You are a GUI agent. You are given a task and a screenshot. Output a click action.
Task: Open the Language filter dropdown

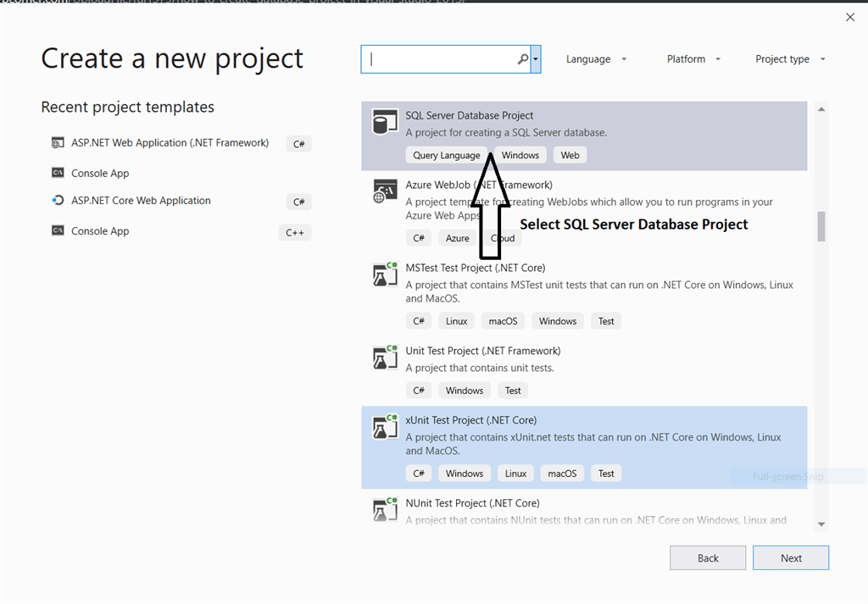(596, 59)
